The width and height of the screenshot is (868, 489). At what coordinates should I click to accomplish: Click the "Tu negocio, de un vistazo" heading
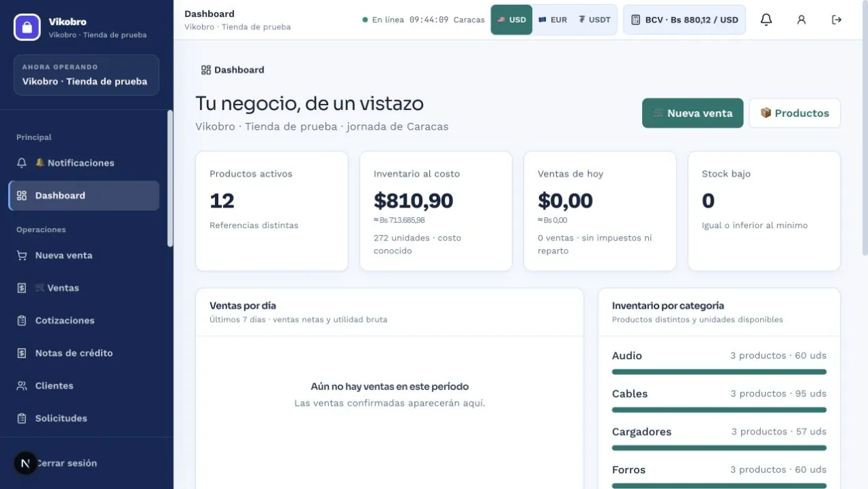click(x=310, y=104)
